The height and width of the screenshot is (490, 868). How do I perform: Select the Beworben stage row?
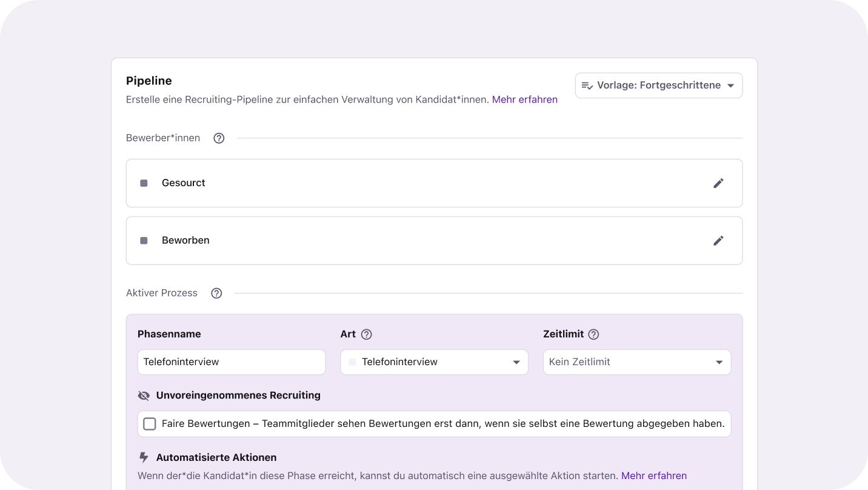tap(424, 241)
